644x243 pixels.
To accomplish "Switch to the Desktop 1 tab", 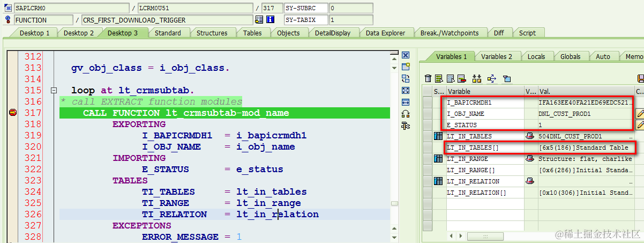I will [34, 33].
